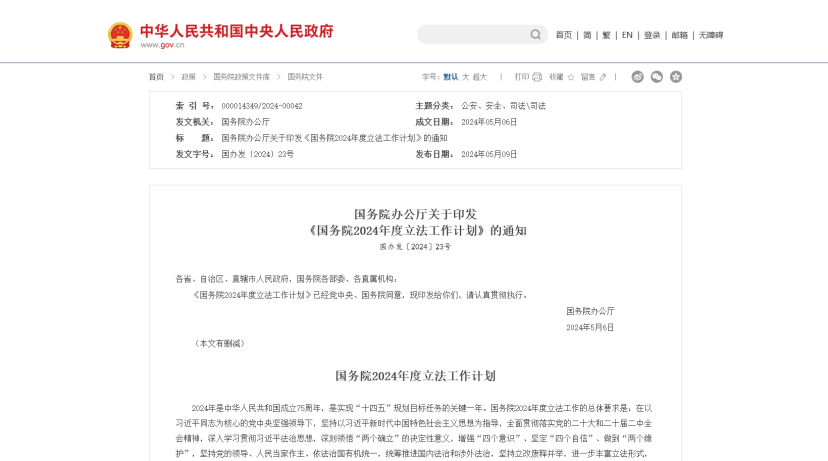Click the issuing agency value 国务院办公厅 in the metadata table

click(246, 122)
